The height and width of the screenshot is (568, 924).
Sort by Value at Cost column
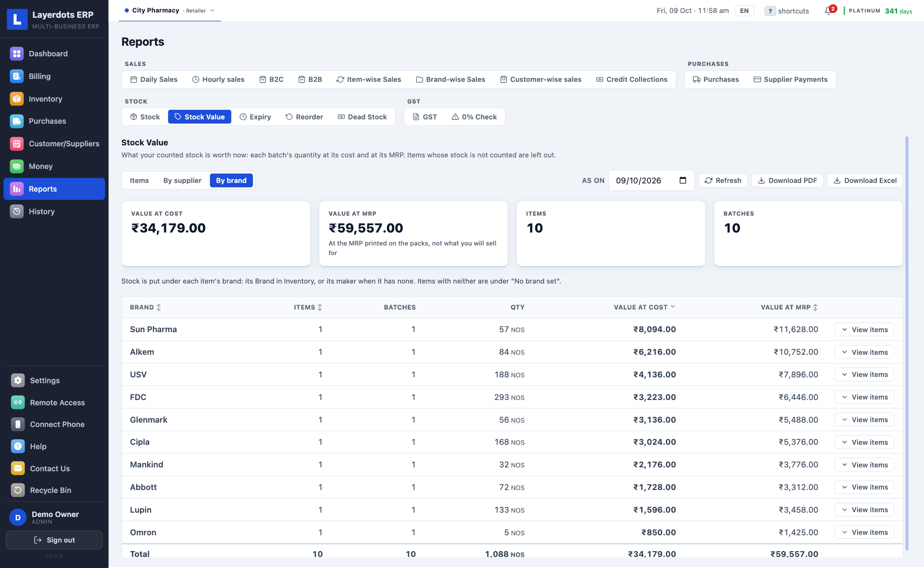tap(644, 307)
